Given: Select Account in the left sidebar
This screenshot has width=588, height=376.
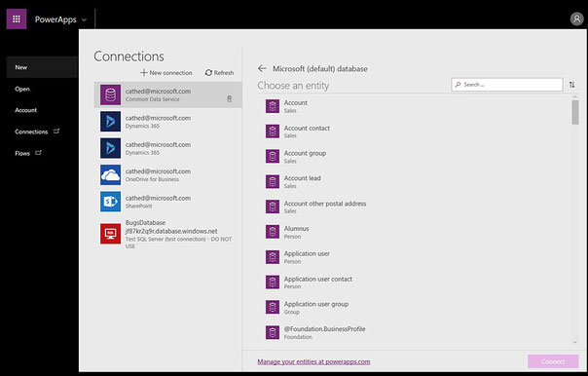Looking at the screenshot, I should pos(26,110).
